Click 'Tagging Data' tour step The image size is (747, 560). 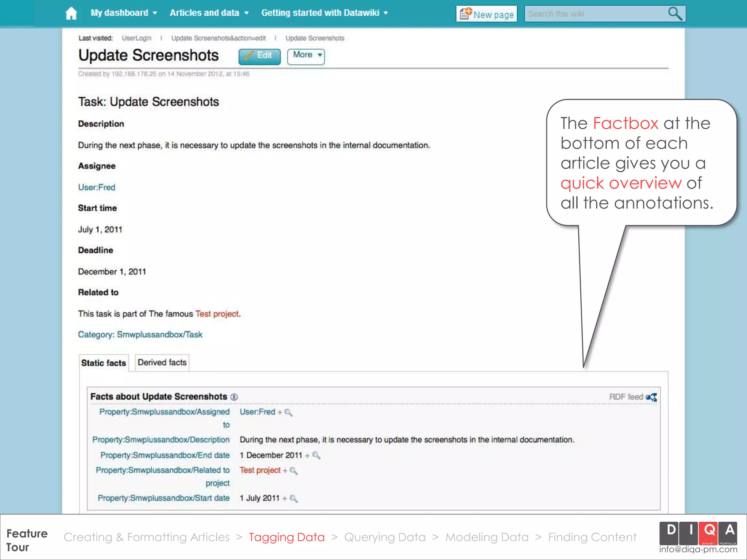287,537
